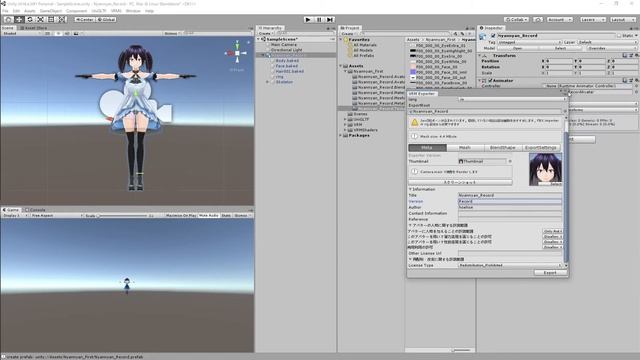This screenshot has height=360, width=640.
Task: Click the Title input field in VRM Exporter
Action: tap(510, 196)
